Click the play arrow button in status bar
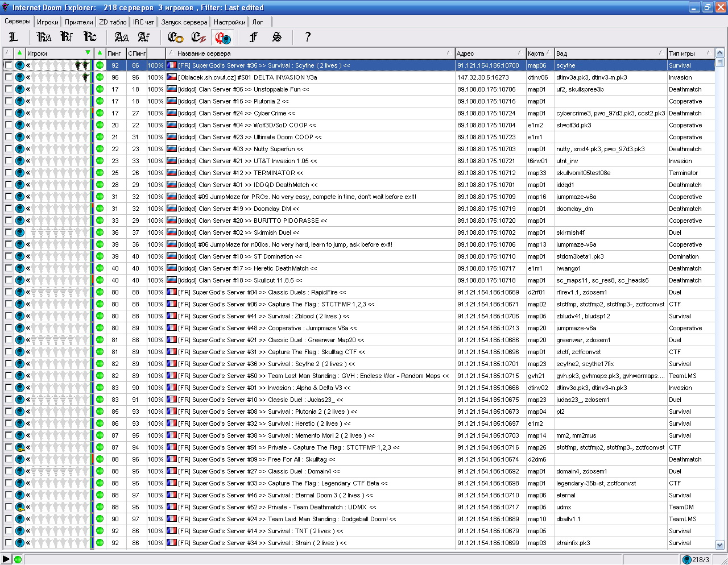 [6, 559]
